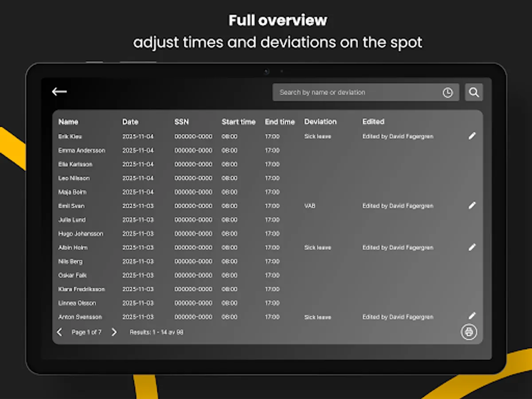
Task: Click the Page 1 of 7 label
Action: point(88,332)
